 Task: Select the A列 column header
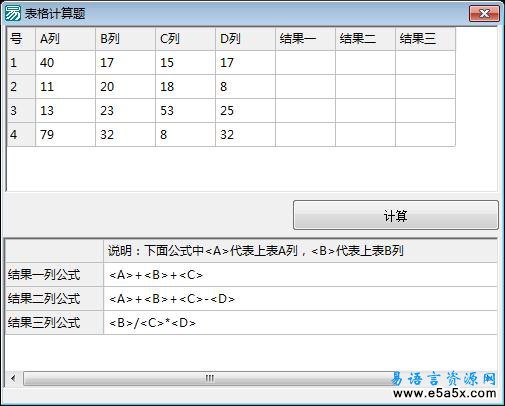pyautogui.click(x=65, y=39)
